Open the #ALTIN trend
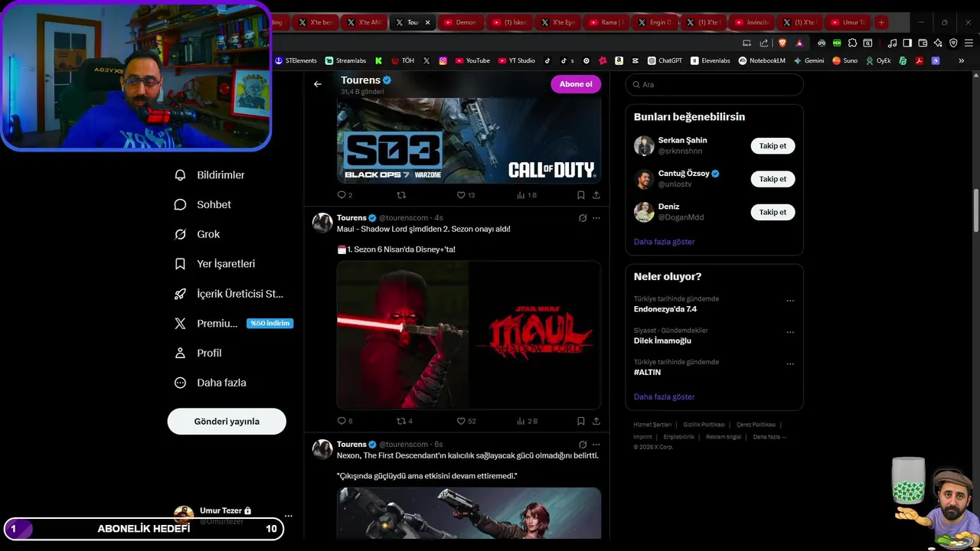This screenshot has width=980, height=551. point(647,372)
